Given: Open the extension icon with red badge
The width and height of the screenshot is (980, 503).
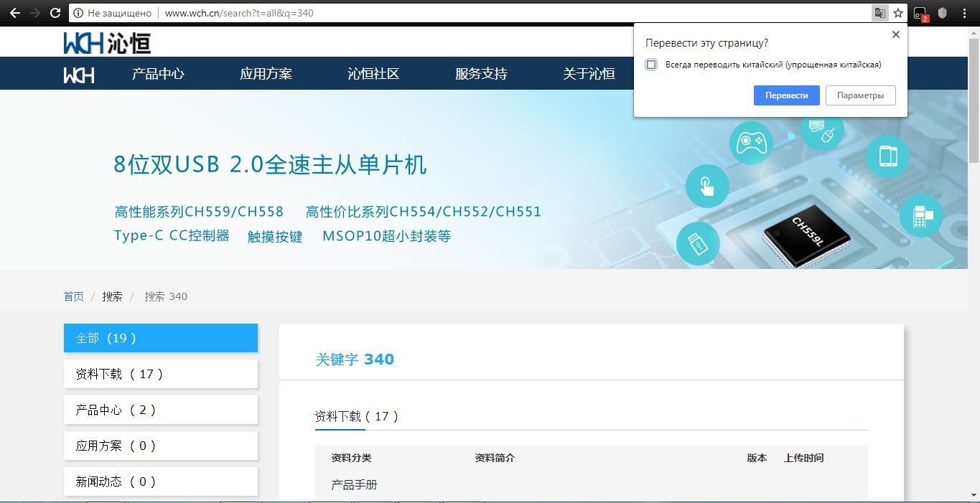Looking at the screenshot, I should click(920, 14).
